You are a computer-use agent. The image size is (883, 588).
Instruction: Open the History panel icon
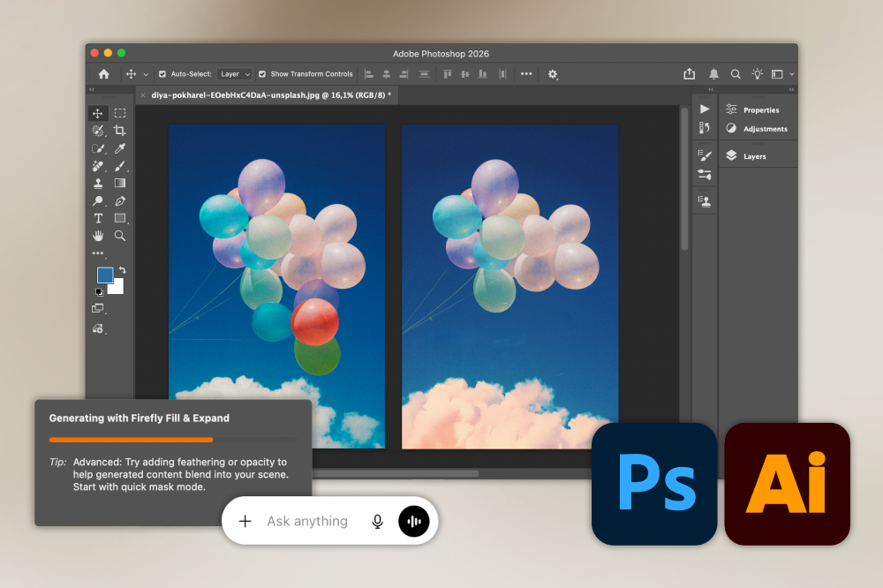pyautogui.click(x=705, y=128)
